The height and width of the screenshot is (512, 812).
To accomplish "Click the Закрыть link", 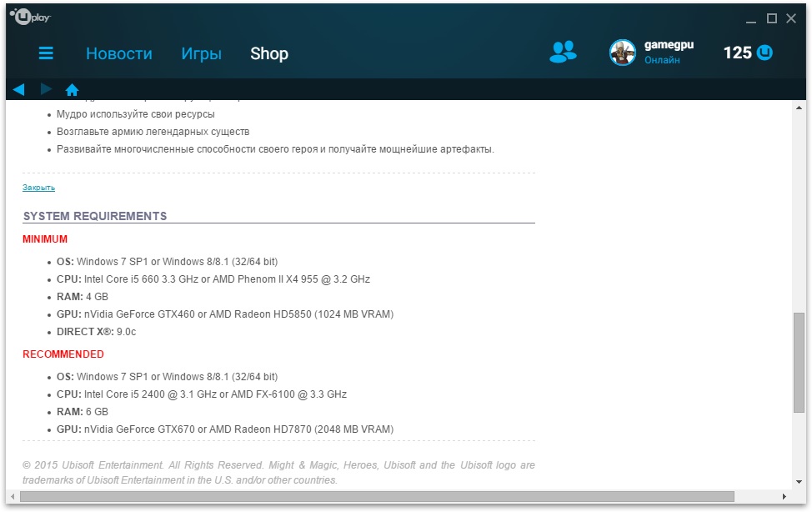I will point(39,188).
